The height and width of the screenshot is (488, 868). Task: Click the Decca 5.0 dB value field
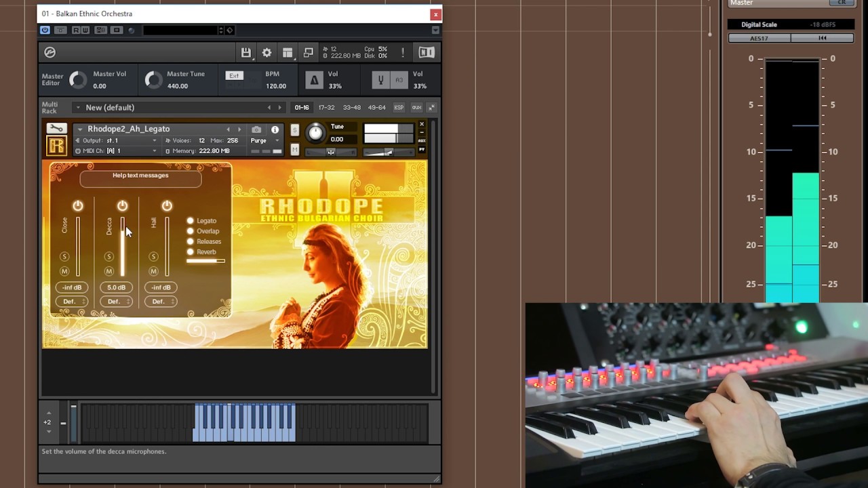pos(116,287)
